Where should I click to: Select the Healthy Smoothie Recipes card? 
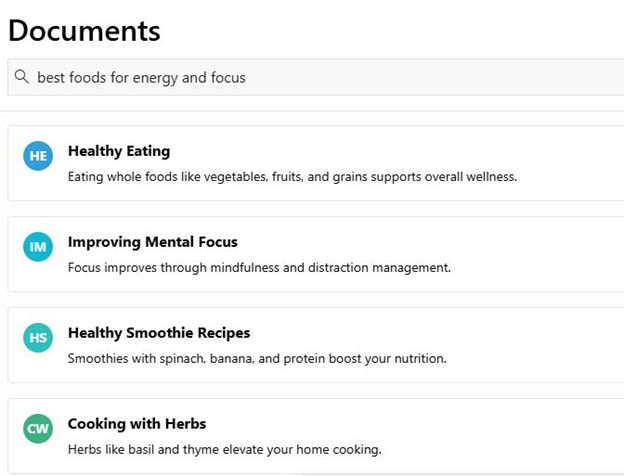coord(316,345)
